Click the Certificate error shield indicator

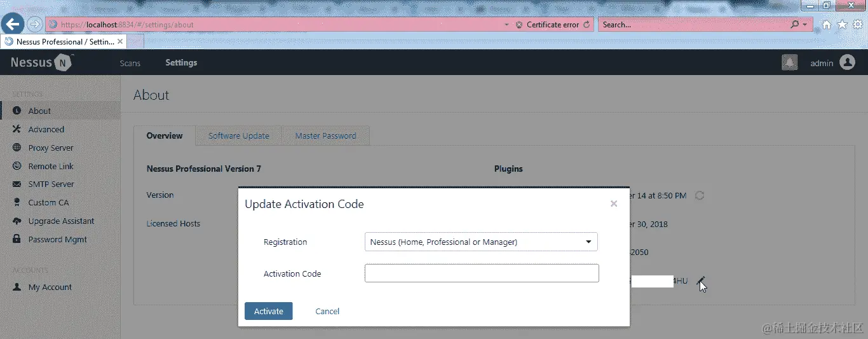click(x=519, y=25)
